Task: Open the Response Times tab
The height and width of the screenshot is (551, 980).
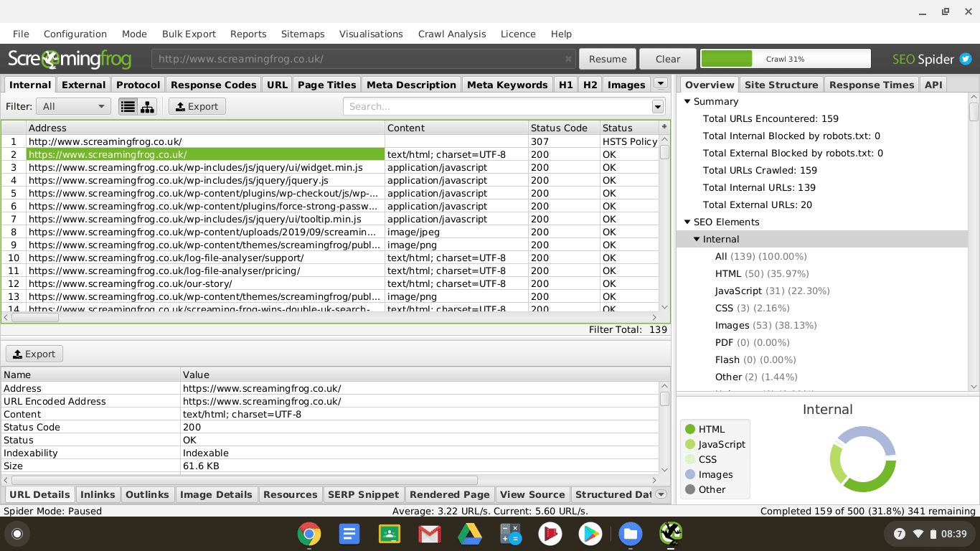Action: click(872, 85)
